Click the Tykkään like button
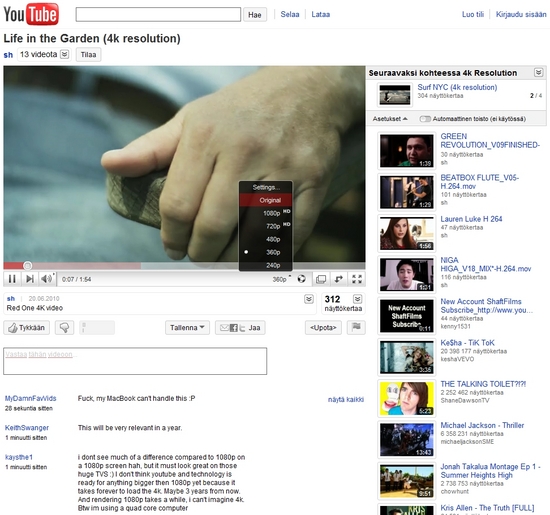Image resolution: width=550 pixels, height=515 pixels. (x=27, y=328)
